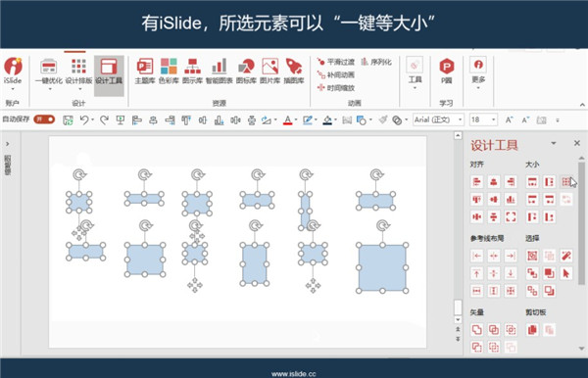
Task: Open the 色彩库 color library icon
Action: pyautogui.click(x=169, y=71)
